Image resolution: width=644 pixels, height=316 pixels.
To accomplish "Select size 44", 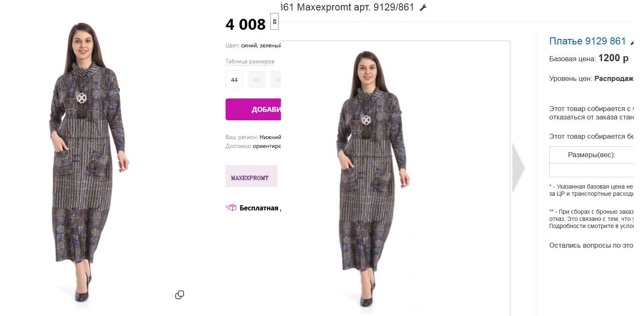I will click(234, 80).
